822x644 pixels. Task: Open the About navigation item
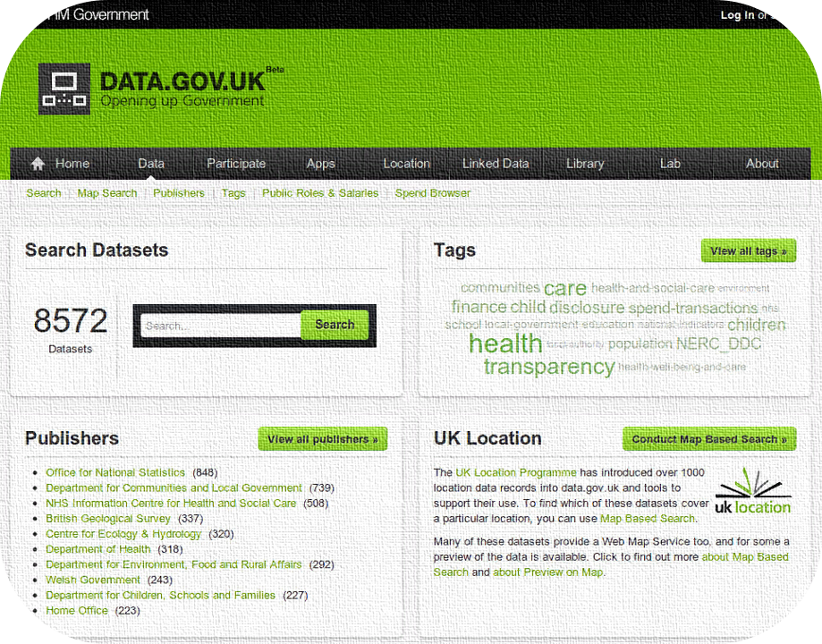point(762,164)
